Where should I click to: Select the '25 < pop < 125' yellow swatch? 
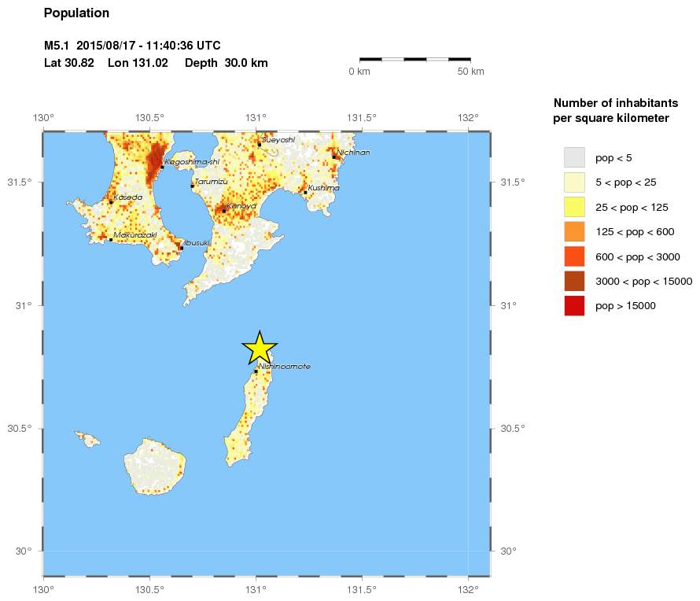coord(574,207)
